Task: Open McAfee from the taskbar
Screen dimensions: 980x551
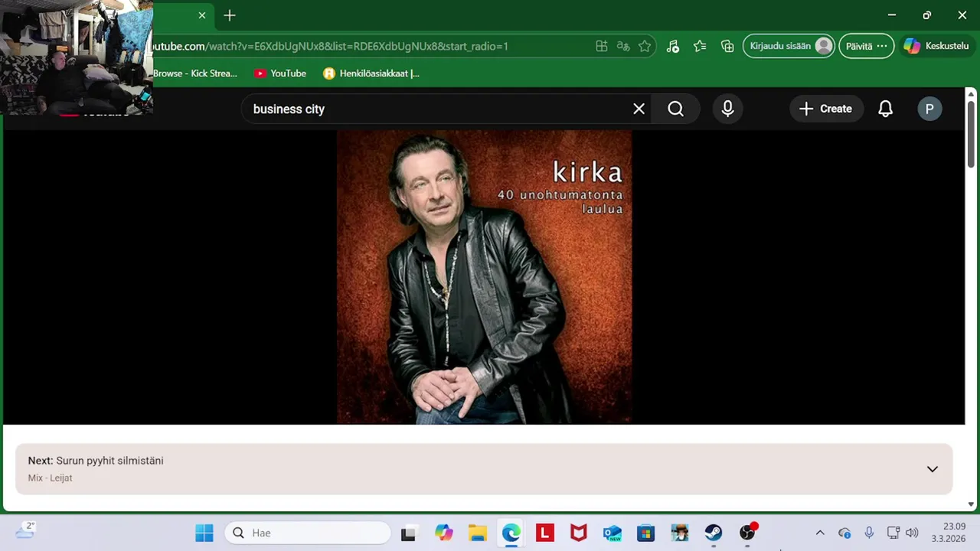Action: [x=579, y=533]
